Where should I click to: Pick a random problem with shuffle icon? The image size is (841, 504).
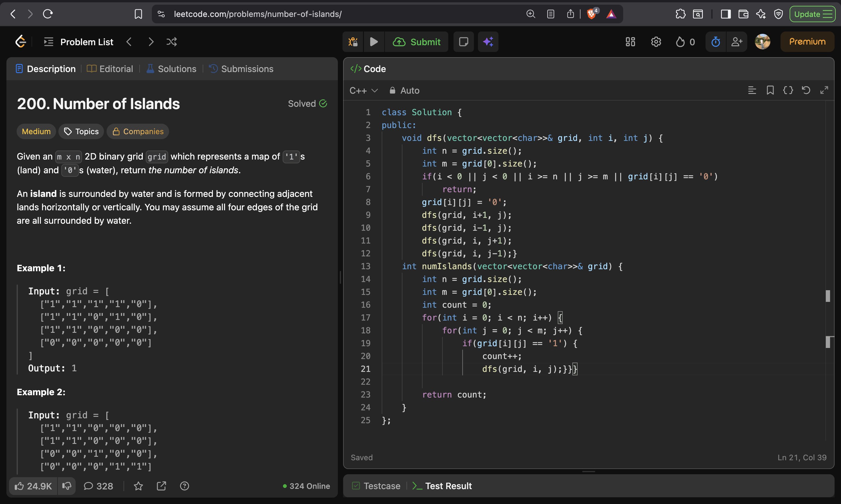[x=171, y=42]
